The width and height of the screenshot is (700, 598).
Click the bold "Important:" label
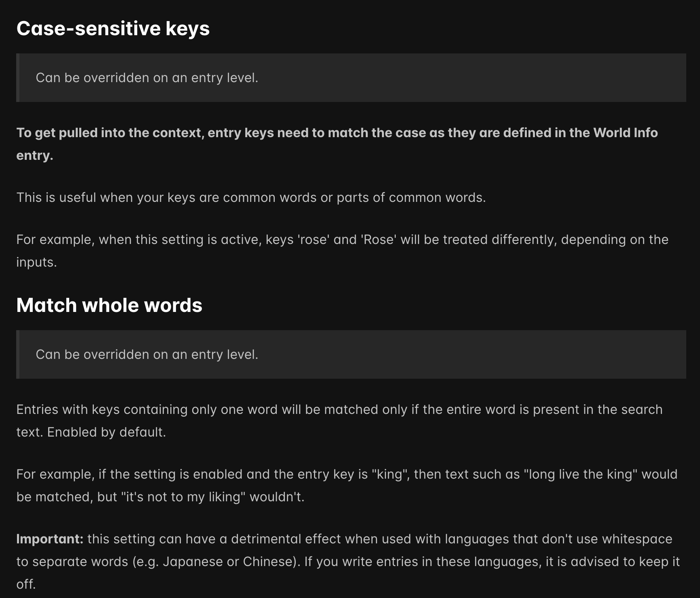tap(50, 539)
